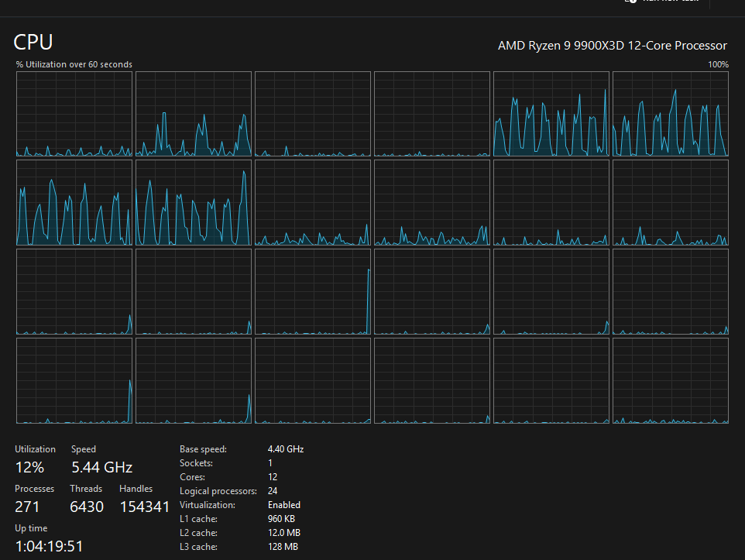Viewport: 745px width, 560px height.
Task: Click the 128 MB L3 cache value
Action: click(x=283, y=547)
